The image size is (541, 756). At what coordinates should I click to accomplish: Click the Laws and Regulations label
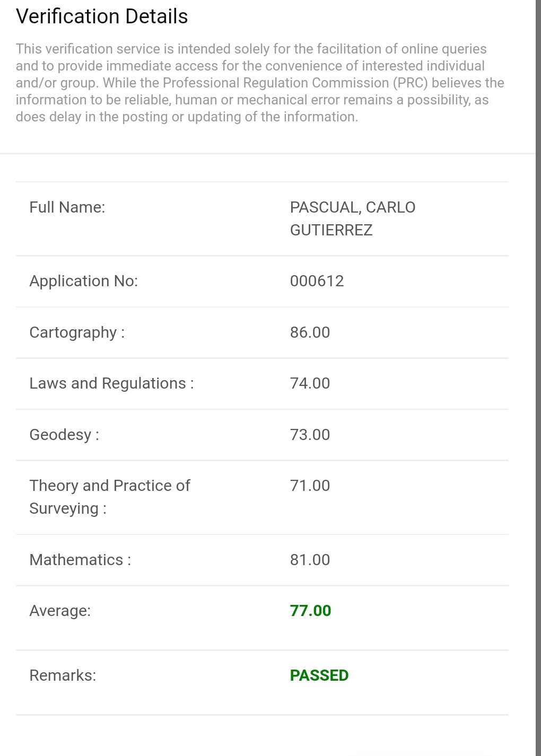pyautogui.click(x=112, y=383)
